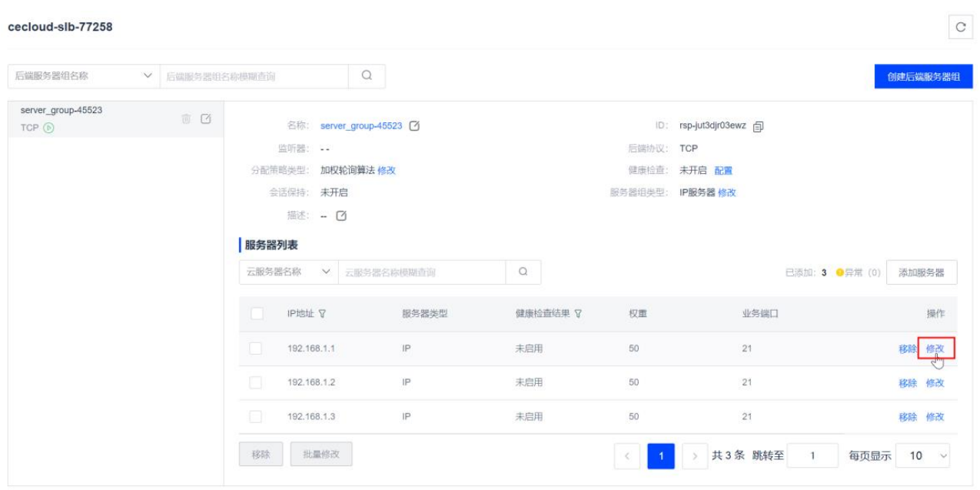The image size is (980, 490).
Task: Refresh the cecloud-slb-77258 page
Action: (x=960, y=27)
